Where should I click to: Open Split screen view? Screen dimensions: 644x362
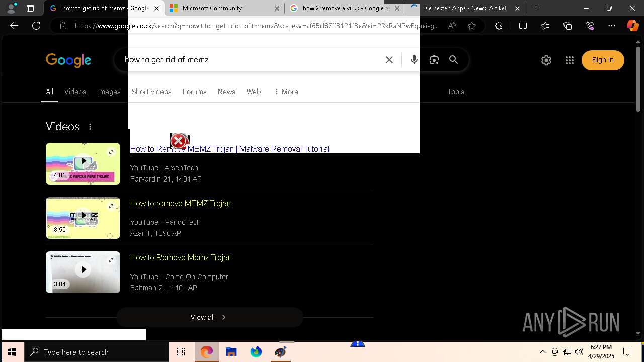click(523, 26)
